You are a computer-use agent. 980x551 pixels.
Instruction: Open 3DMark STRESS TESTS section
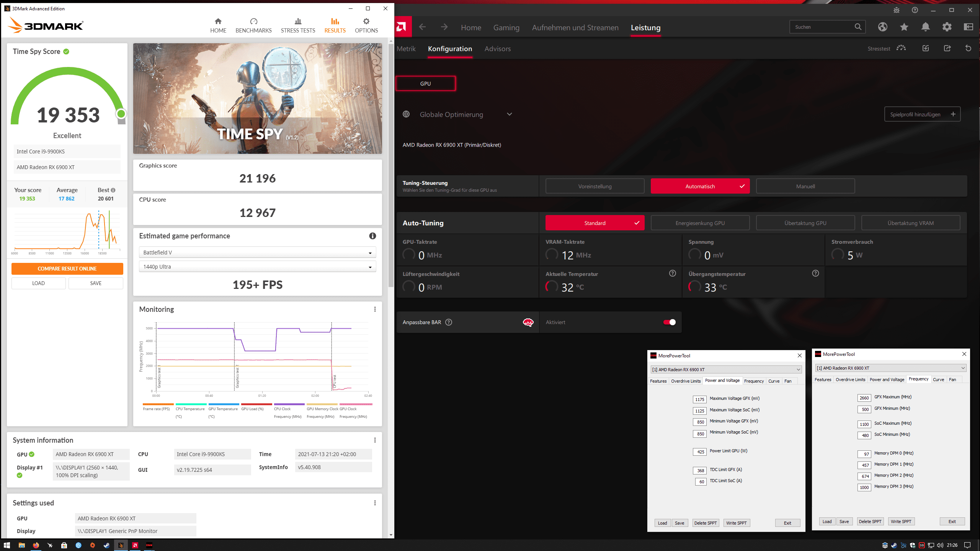(x=298, y=26)
